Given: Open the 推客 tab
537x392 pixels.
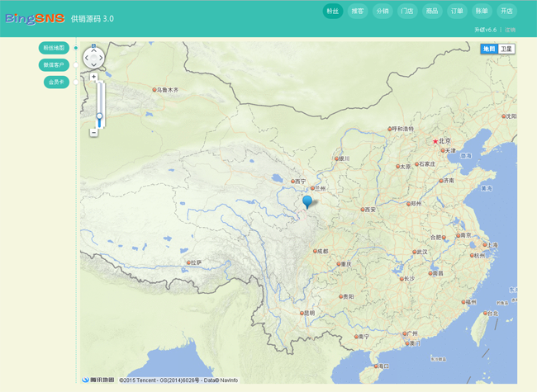Looking at the screenshot, I should point(358,12).
